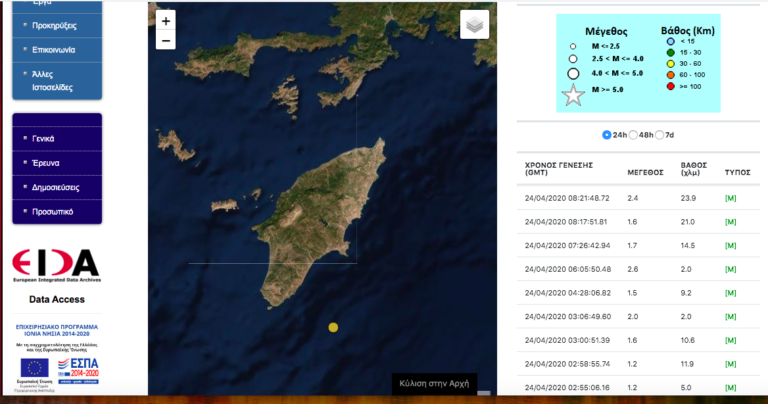Open [M] link for 02:58:55.74 event
768x404 pixels.
pyautogui.click(x=730, y=364)
